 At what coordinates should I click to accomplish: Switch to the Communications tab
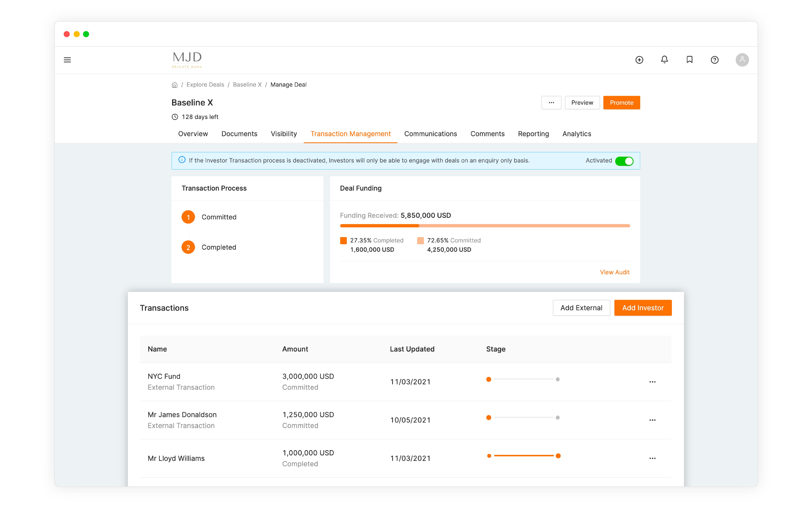point(430,134)
